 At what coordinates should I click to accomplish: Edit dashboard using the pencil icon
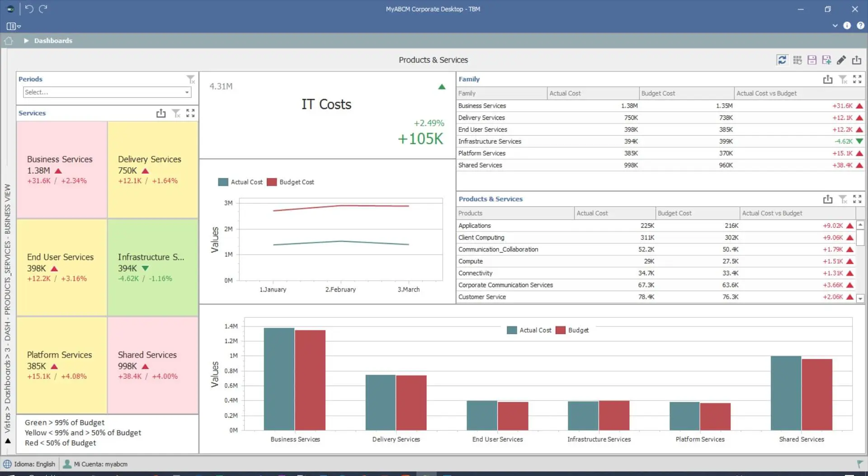tap(841, 60)
